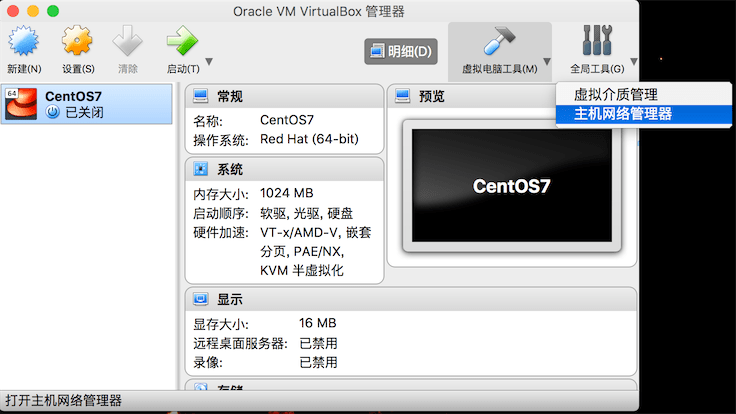Click the 已关闭 power state icon

53,112
